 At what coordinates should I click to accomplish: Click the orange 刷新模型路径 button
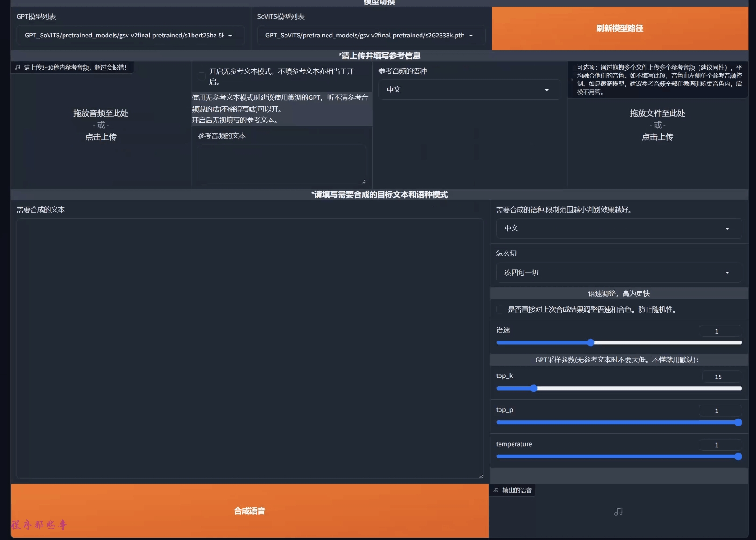click(x=620, y=28)
